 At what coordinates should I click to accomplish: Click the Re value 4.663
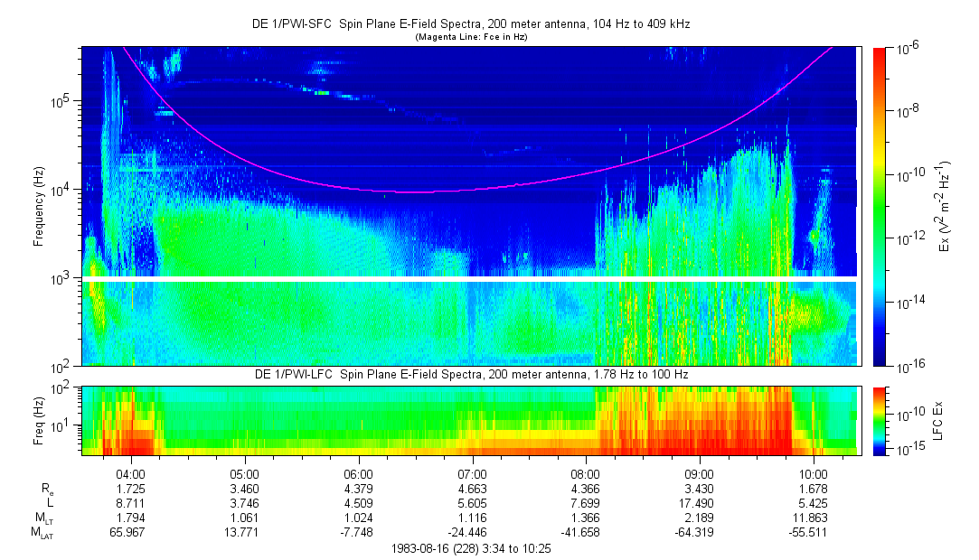473,488
